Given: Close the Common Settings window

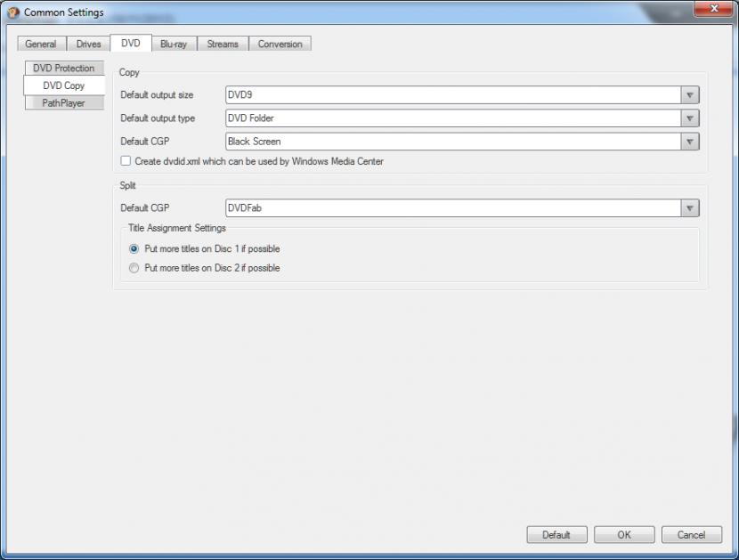Looking at the screenshot, I should tap(714, 9).
